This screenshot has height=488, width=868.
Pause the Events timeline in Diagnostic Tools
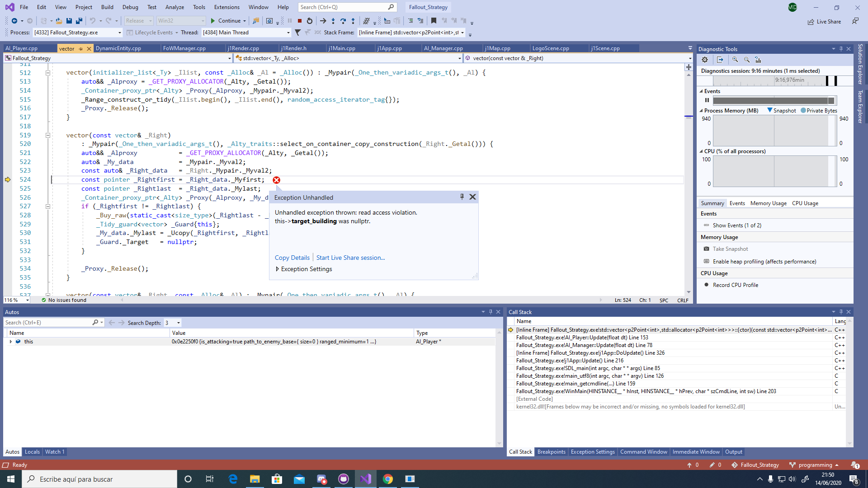click(x=707, y=100)
